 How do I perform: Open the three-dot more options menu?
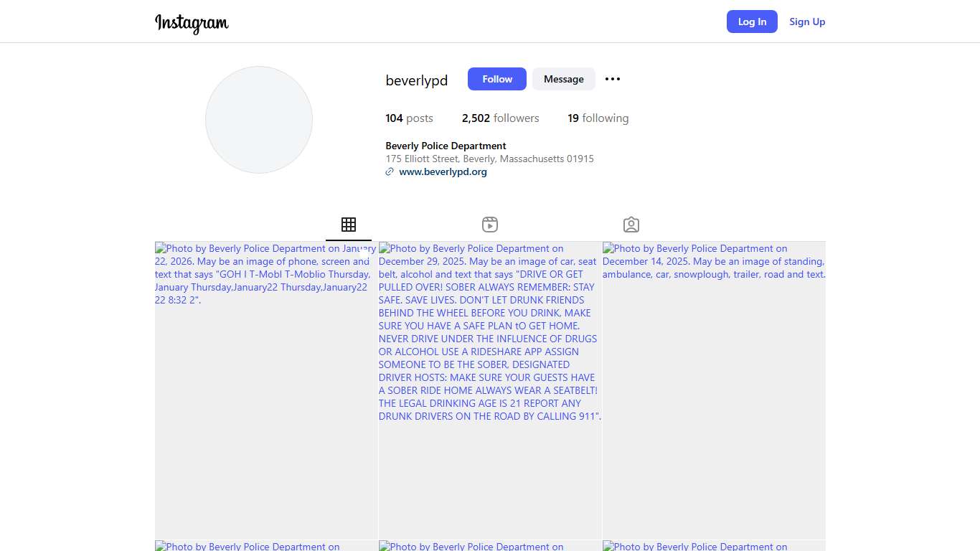coord(612,79)
